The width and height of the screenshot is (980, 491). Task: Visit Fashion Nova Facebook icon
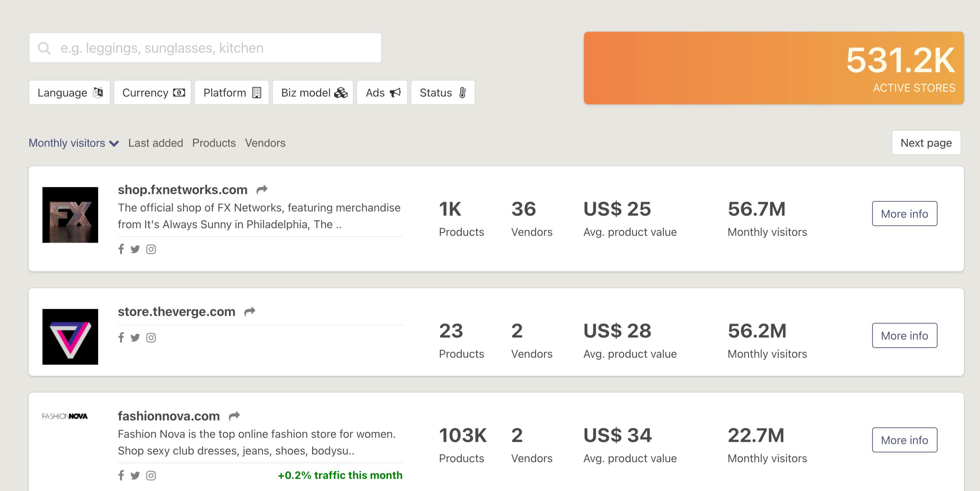pyautogui.click(x=121, y=475)
